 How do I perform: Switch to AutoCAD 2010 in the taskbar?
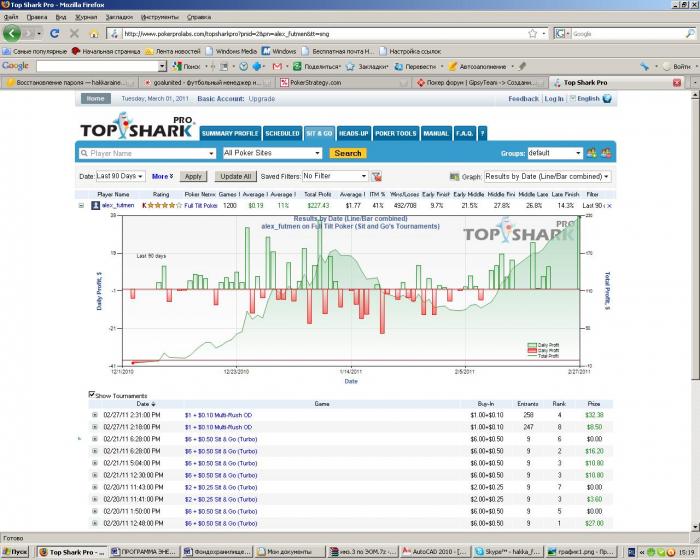(435, 552)
